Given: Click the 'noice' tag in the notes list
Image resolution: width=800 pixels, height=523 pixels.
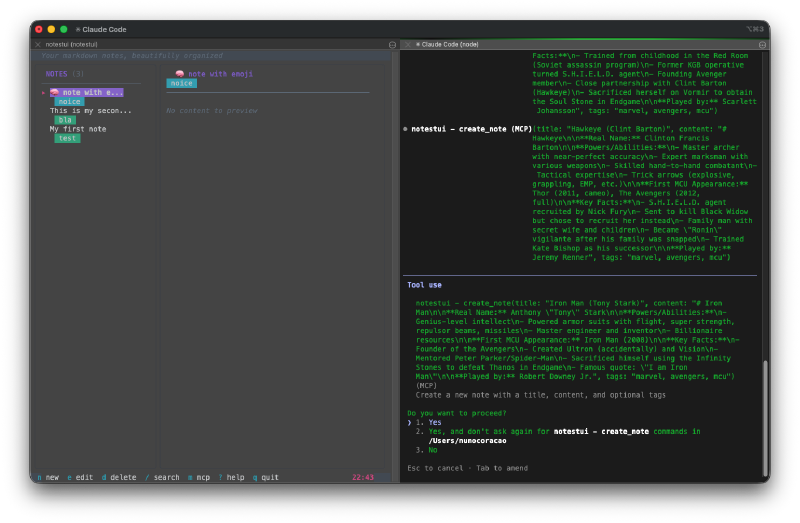Looking at the screenshot, I should coord(69,102).
